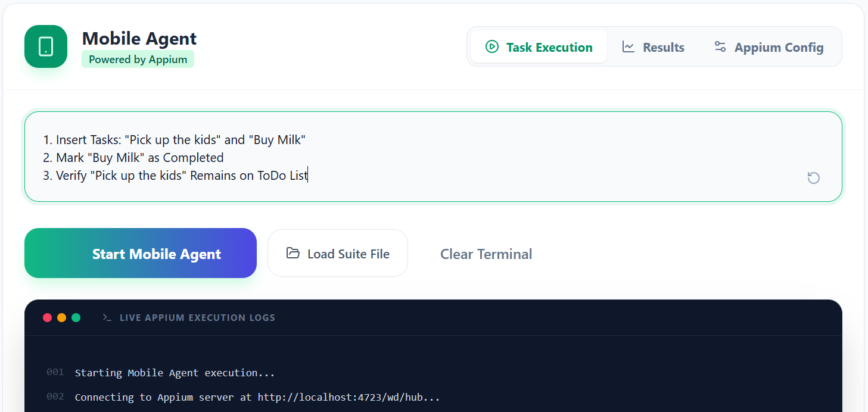Screen dimensions: 868x412
Task: Click the green dot on terminal window
Action: [x=76, y=317]
